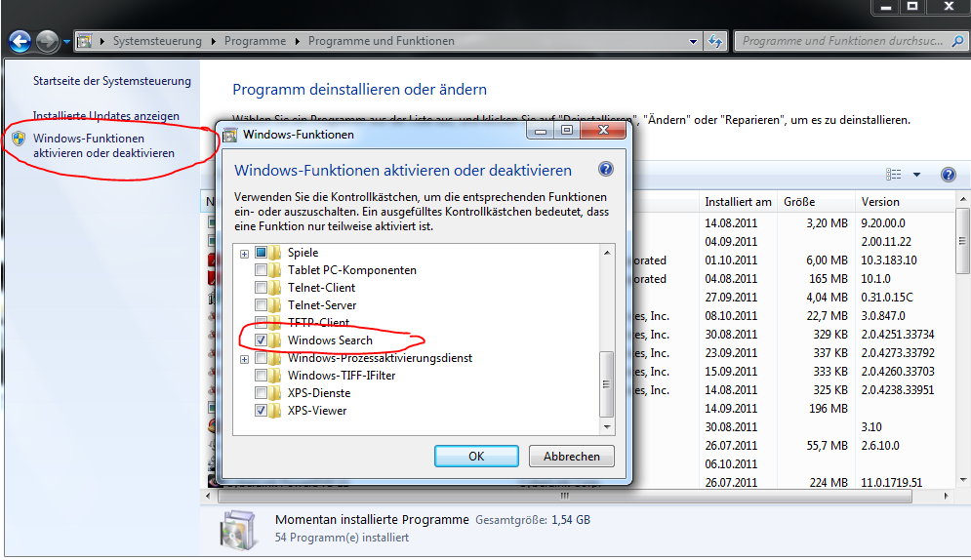Sort by Installiert am column header

click(738, 202)
